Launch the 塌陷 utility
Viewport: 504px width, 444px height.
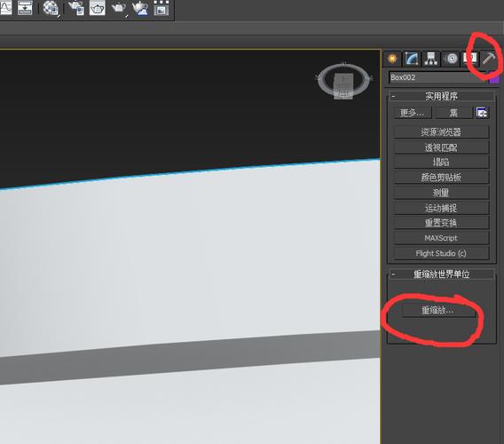(441, 163)
